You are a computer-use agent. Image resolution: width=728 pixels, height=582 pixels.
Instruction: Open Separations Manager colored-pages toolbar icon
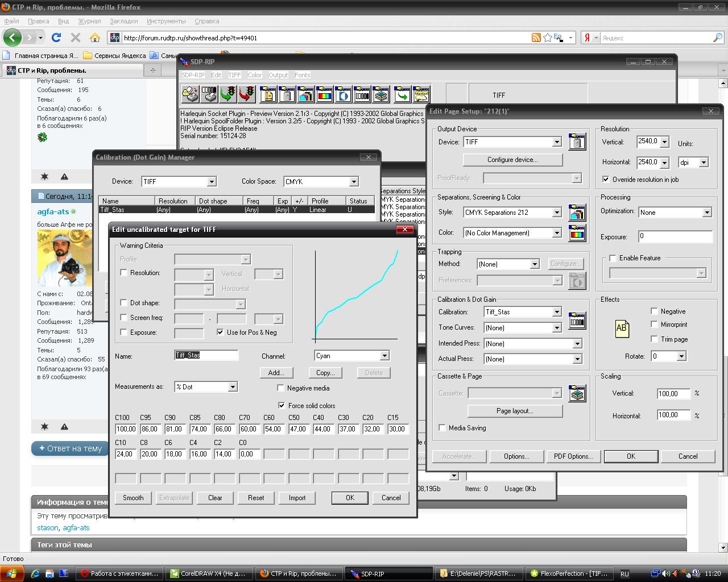[x=305, y=94]
